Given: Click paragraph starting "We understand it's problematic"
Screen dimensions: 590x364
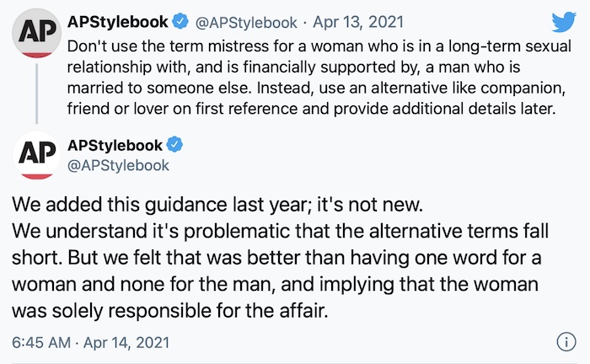Looking at the screenshot, I should pyautogui.click(x=280, y=270).
